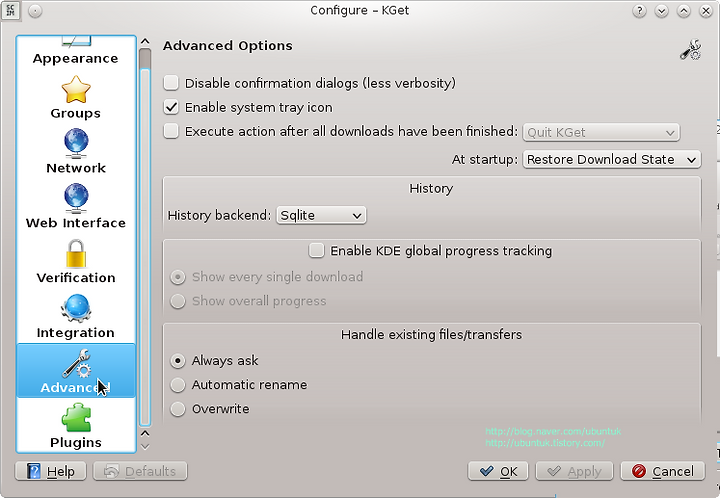
Task: Open the Plugins puzzle piece icon
Action: [76, 418]
